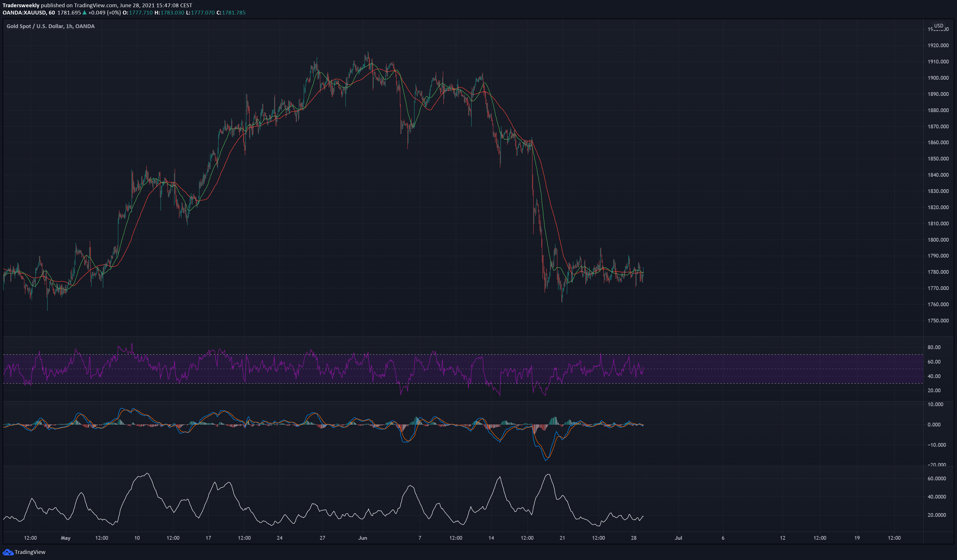
Task: Click the MACD 0.000 scale label
Action: [x=934, y=425]
